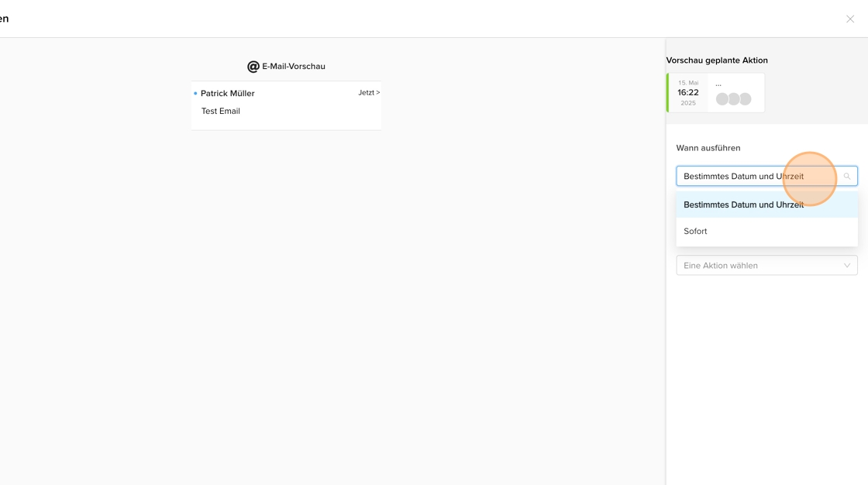This screenshot has width=868, height=485.
Task: Click the 'Test Email' subject line
Action: pyautogui.click(x=220, y=111)
